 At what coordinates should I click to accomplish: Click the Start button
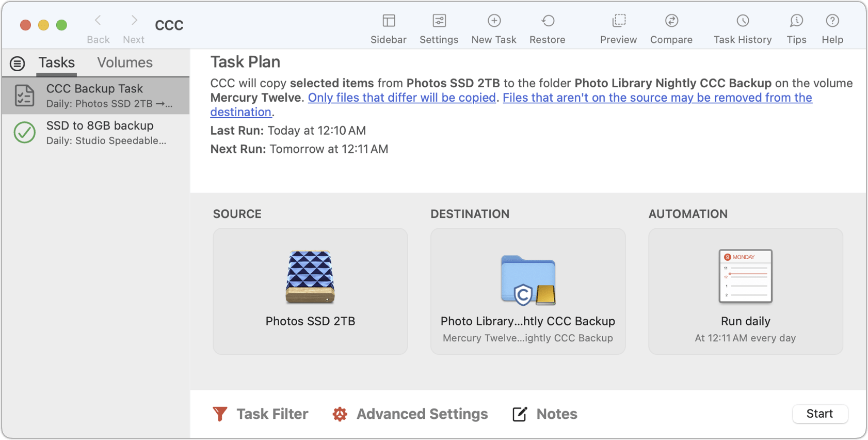coord(820,414)
